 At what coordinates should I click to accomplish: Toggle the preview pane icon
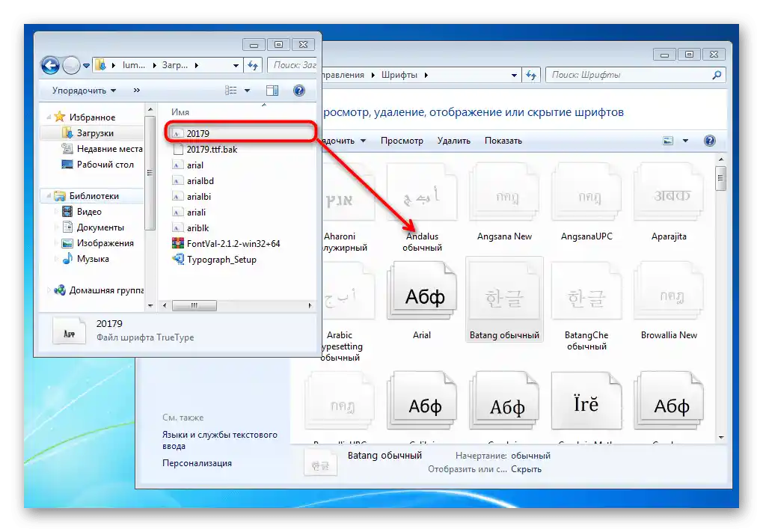point(272,91)
